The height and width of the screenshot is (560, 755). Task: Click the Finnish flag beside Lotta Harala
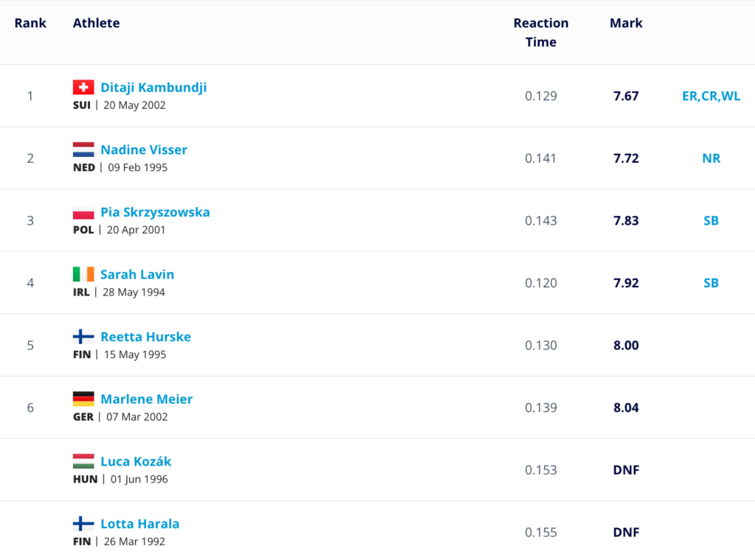pyautogui.click(x=83, y=524)
